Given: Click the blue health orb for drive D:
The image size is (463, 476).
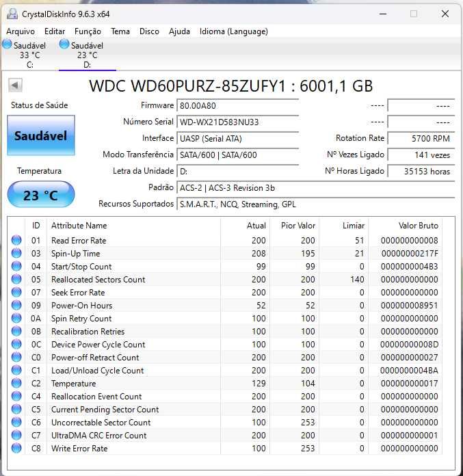Looking at the screenshot, I should (x=64, y=44).
